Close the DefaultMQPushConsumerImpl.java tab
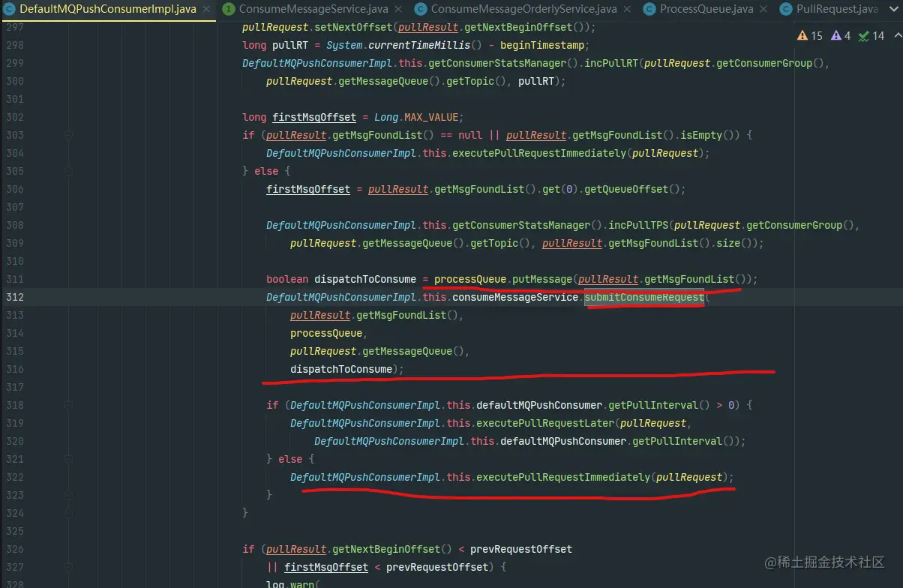903x588 pixels. point(207,10)
